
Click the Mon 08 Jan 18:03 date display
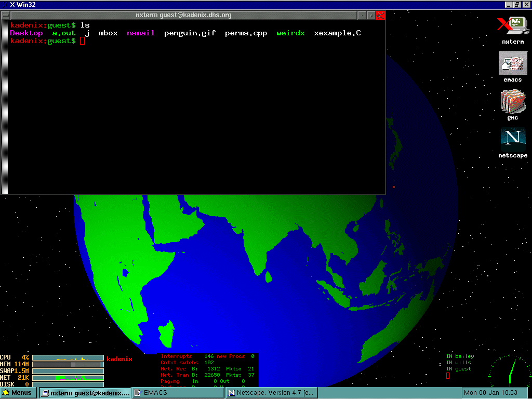[x=490, y=393]
